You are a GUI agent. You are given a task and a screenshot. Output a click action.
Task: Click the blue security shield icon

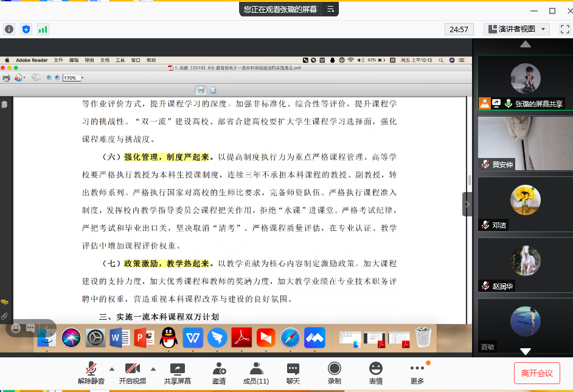tap(26, 29)
